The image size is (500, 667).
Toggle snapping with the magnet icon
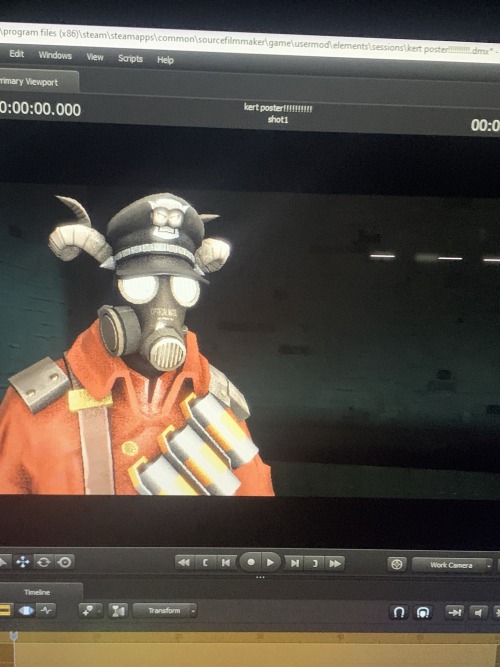[x=399, y=612]
